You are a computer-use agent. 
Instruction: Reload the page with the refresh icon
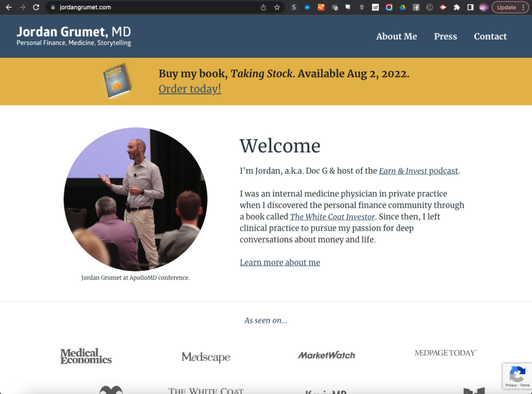tap(36, 7)
